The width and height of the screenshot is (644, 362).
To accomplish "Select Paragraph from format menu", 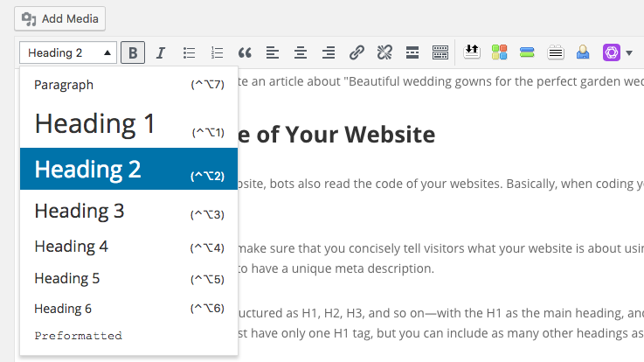I will (x=129, y=85).
